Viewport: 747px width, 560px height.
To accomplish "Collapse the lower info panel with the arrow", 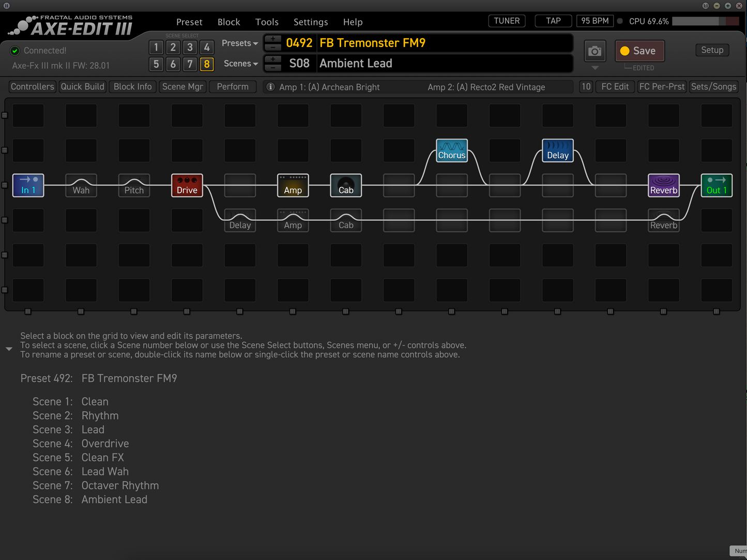I will pos(9,349).
